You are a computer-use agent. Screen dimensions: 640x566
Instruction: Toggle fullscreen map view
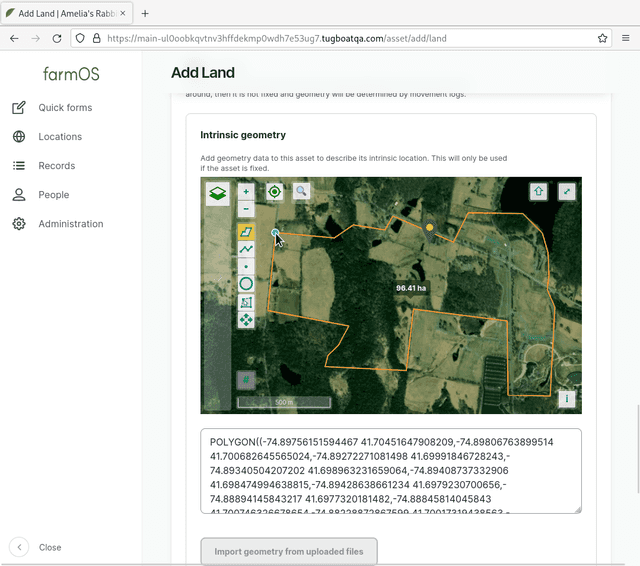tap(567, 191)
